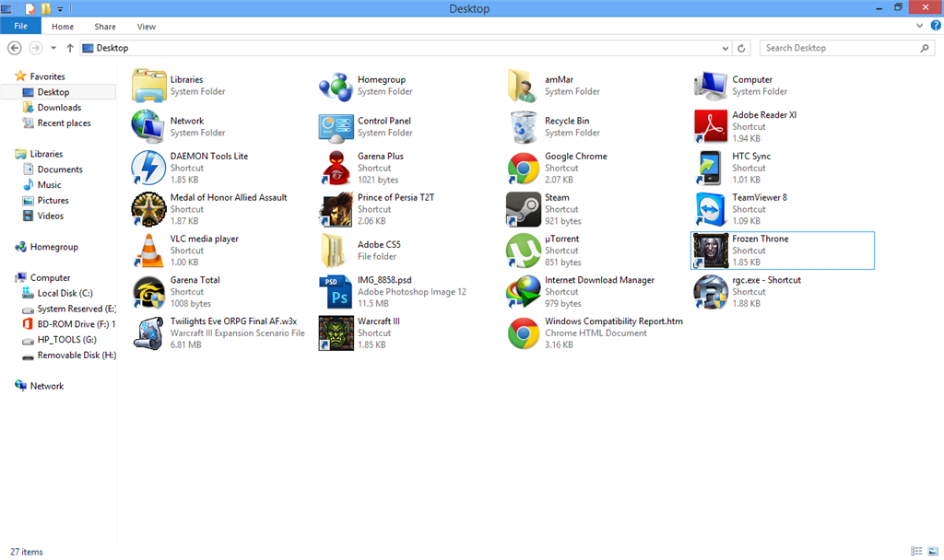Switch to details view in status bar
Screen dimensions: 944x560
click(x=916, y=551)
